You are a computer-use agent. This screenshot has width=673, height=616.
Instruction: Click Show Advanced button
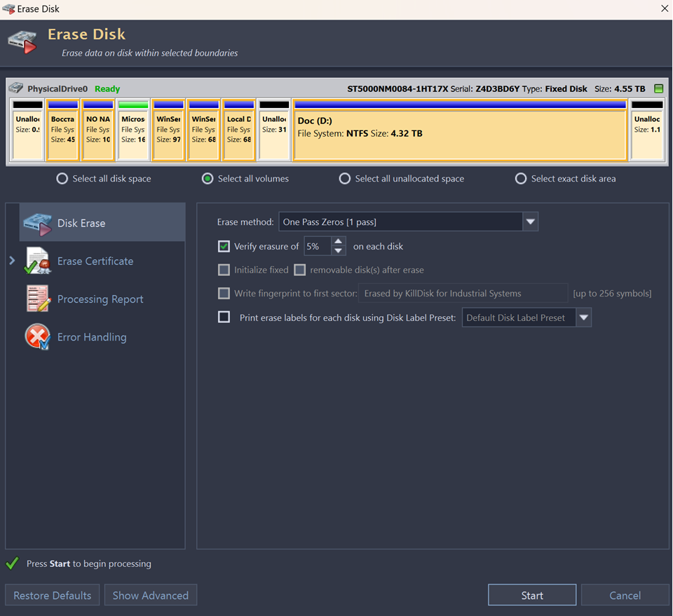pyautogui.click(x=151, y=596)
